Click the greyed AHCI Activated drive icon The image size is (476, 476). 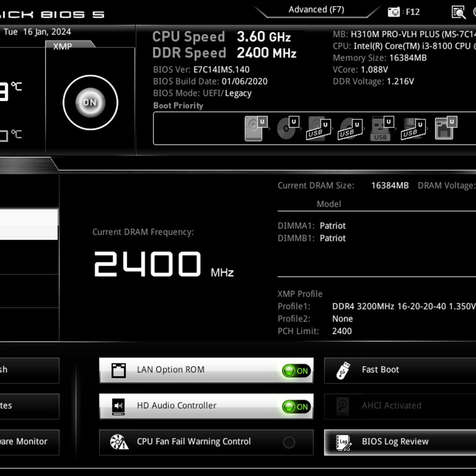coord(343,406)
